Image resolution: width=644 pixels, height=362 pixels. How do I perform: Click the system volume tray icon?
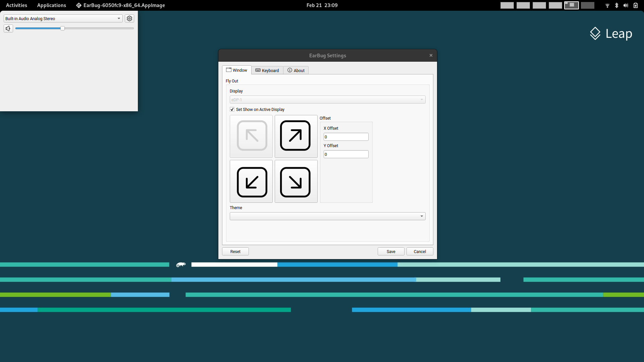click(x=626, y=5)
